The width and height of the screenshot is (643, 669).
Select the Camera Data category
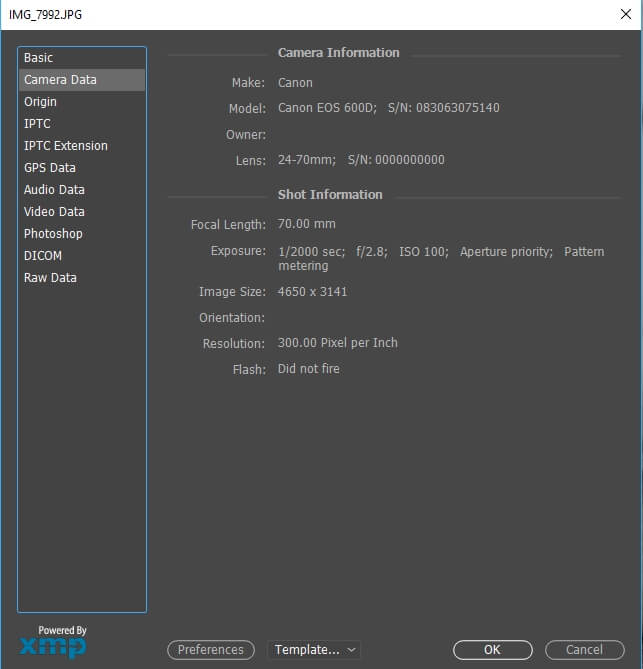click(x=82, y=80)
